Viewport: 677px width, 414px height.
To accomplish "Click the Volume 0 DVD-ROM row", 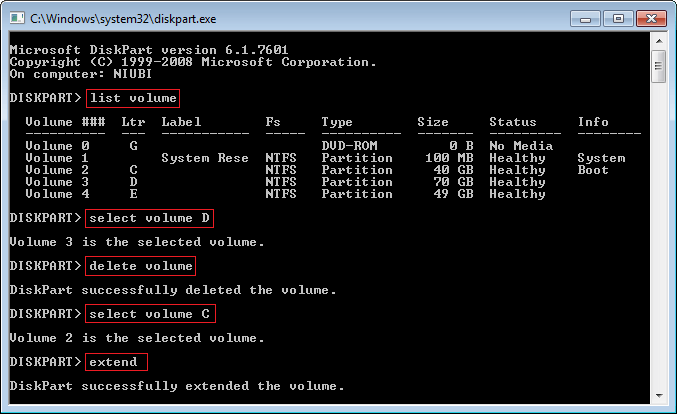I will tap(300, 146).
